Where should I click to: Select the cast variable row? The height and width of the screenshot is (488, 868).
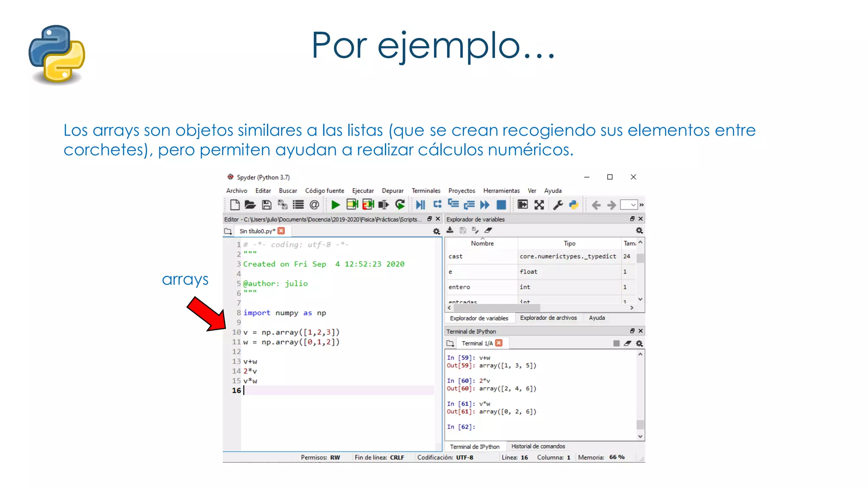coord(541,256)
